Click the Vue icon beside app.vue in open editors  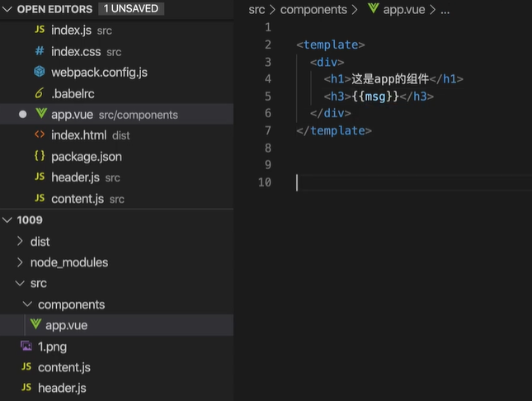(40, 115)
